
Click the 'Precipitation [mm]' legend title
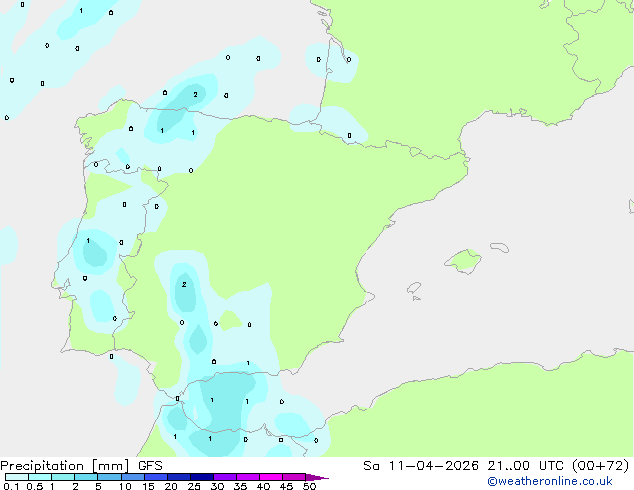[65, 466]
